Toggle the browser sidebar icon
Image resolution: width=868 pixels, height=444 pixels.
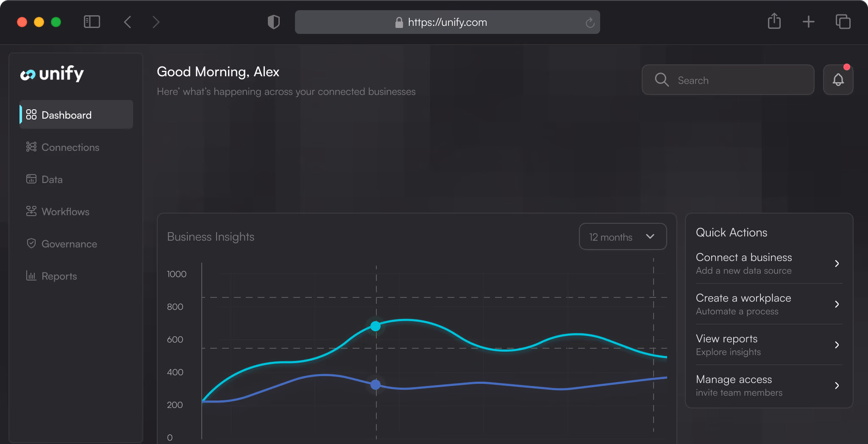click(x=92, y=22)
